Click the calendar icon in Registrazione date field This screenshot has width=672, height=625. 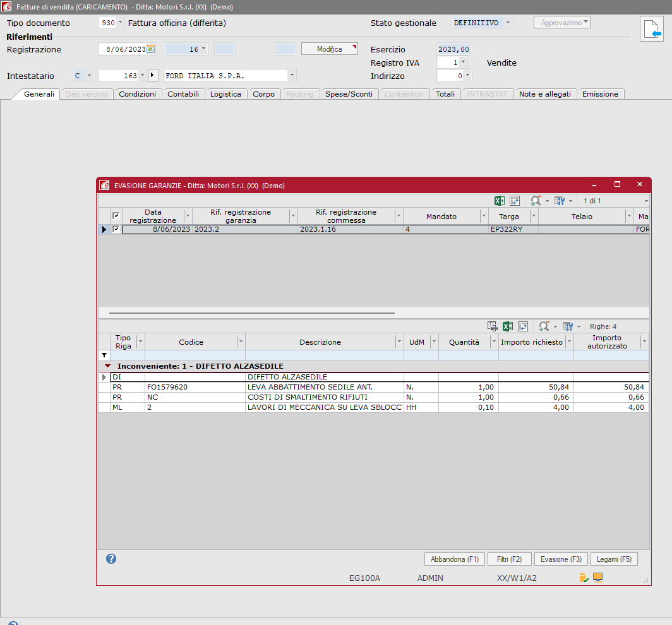coord(150,49)
